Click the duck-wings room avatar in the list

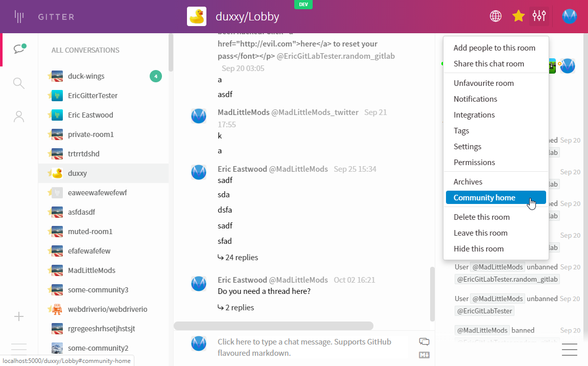57,76
